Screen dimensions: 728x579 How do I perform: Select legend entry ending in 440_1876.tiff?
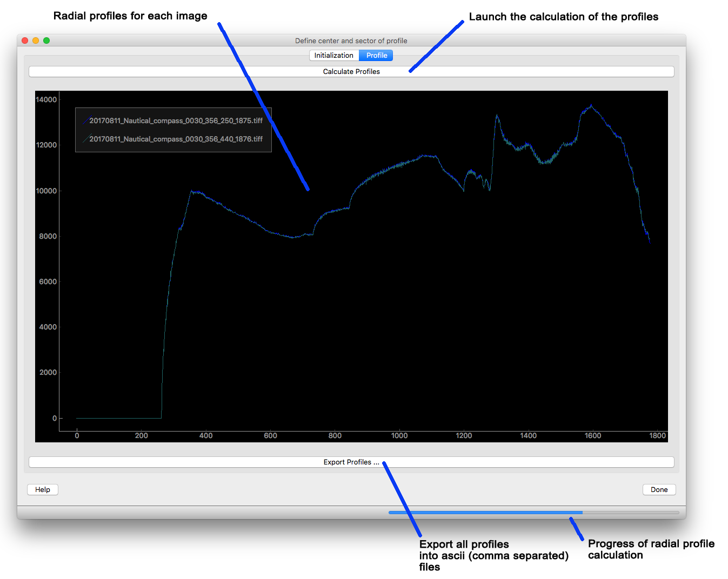pyautogui.click(x=176, y=139)
